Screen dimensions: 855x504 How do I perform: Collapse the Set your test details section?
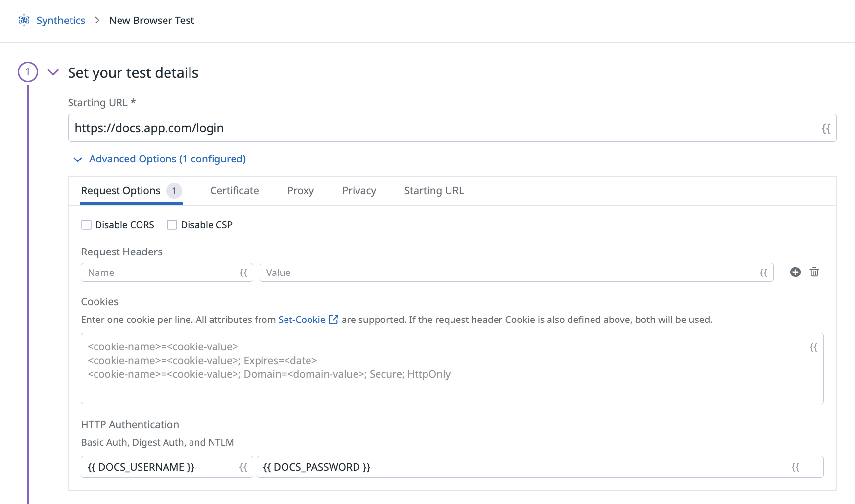point(53,72)
